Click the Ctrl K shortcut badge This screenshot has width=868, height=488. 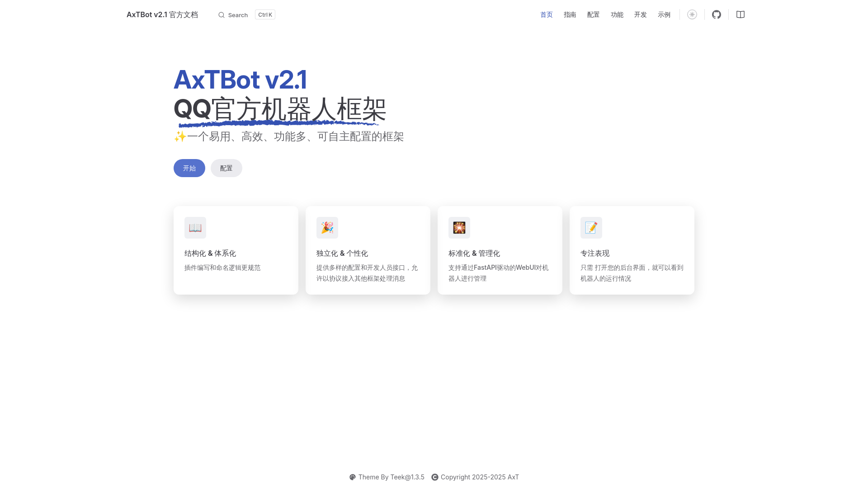pos(265,15)
